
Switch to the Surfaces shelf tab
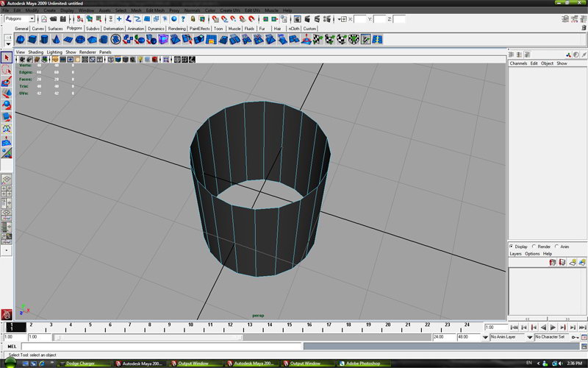(55, 29)
